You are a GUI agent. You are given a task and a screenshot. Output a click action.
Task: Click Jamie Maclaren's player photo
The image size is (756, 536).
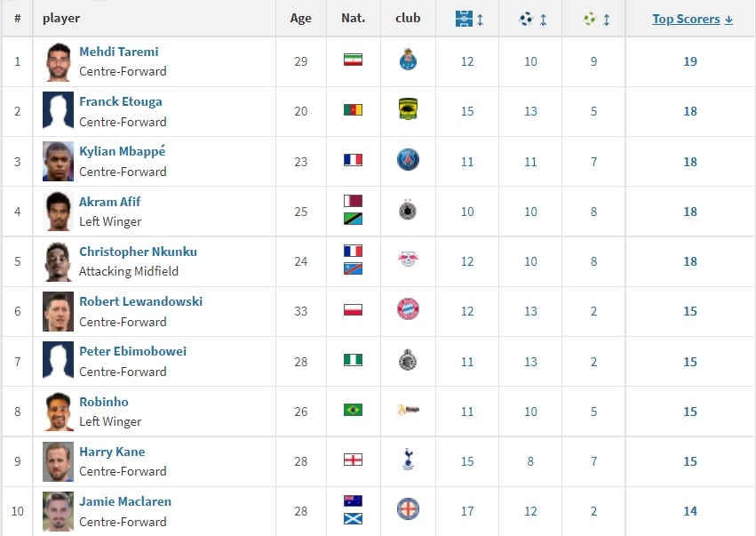(58, 510)
